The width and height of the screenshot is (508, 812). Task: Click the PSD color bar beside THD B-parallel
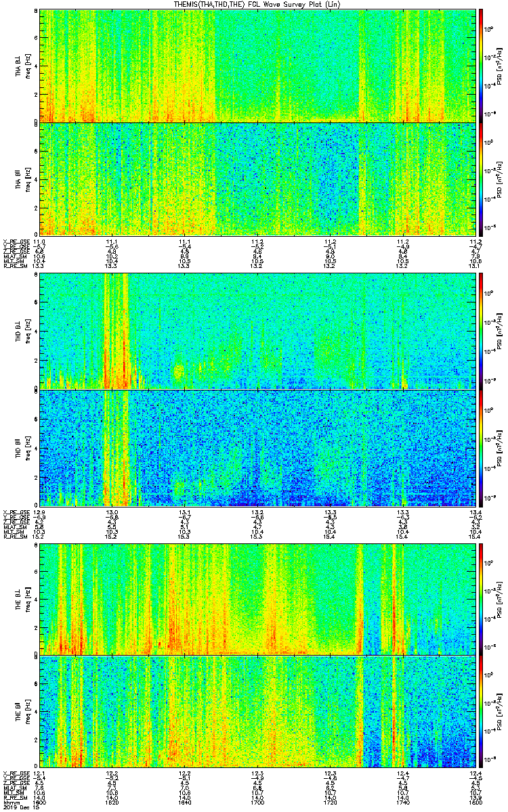480,447
